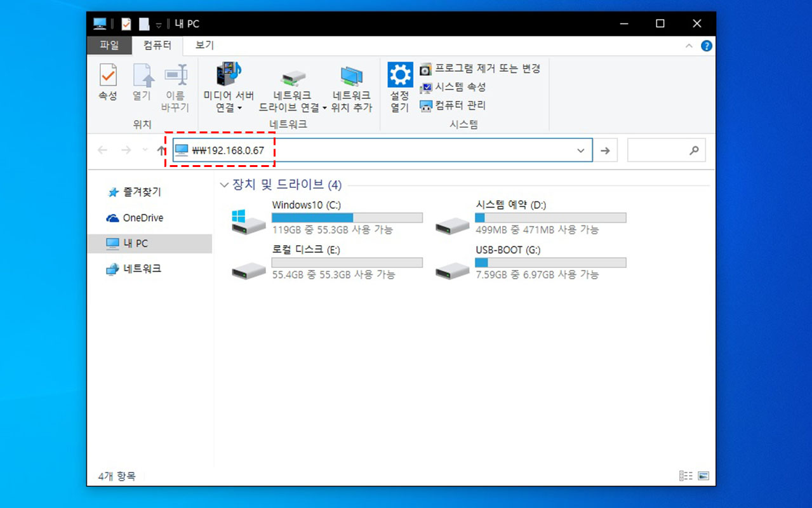Screen dimensions: 812x508
Task: Minimize the 내 PC window
Action: tap(624, 24)
